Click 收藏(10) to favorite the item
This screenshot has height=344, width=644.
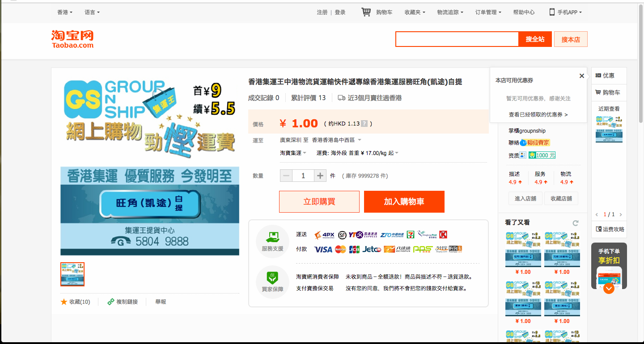[x=76, y=302]
